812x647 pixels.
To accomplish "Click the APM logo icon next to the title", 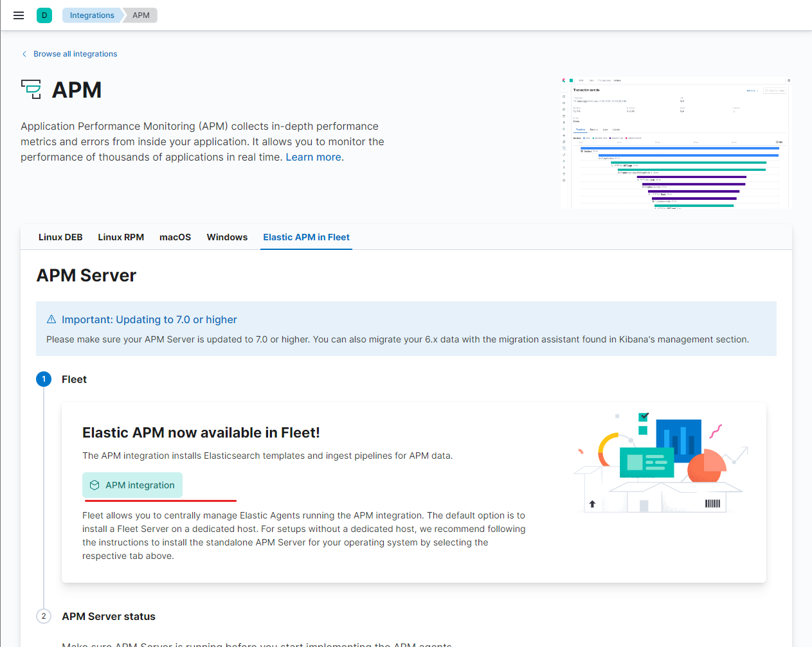I will point(31,89).
